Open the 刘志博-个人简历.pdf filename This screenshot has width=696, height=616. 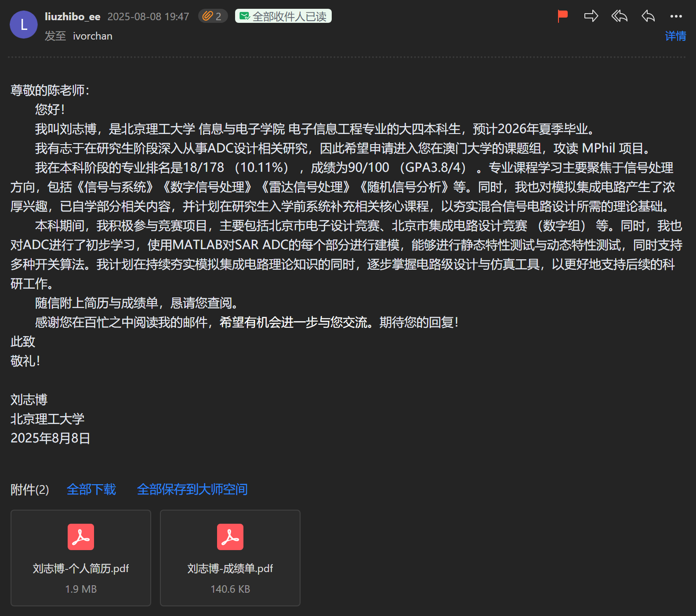point(81,569)
